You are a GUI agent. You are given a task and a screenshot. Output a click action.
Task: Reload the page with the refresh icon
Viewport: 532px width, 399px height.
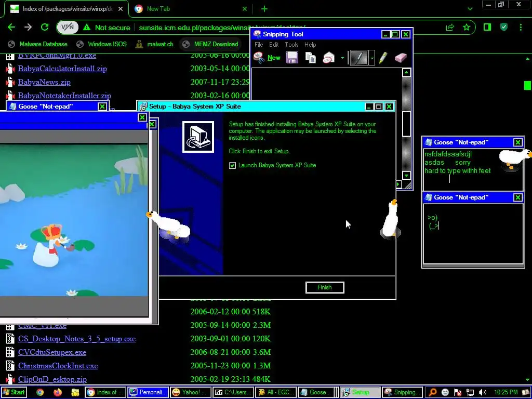click(45, 28)
